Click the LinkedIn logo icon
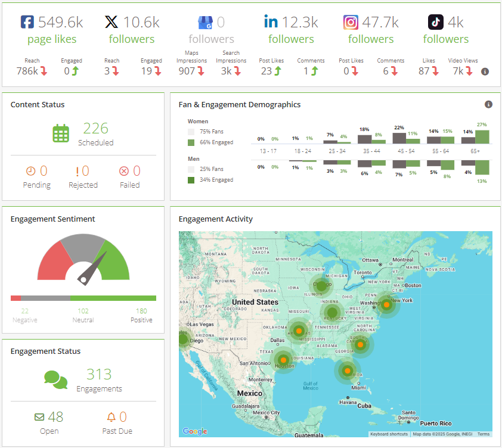This screenshot has width=502, height=448. (271, 23)
